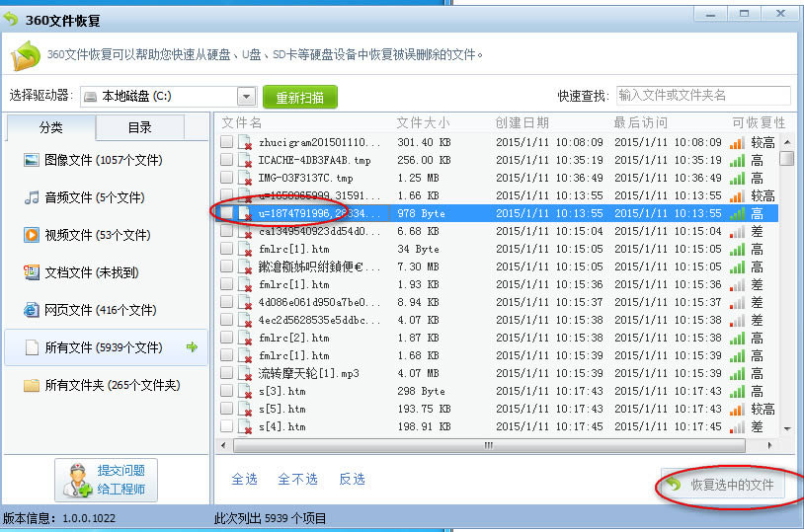Screen dimensions: 804x532
Task: Click the 360 File Recovery logo icon
Action: tap(26, 54)
